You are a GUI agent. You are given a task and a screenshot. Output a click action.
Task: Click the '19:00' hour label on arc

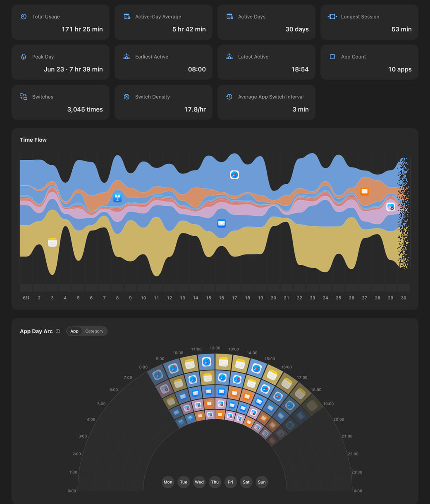328,404
